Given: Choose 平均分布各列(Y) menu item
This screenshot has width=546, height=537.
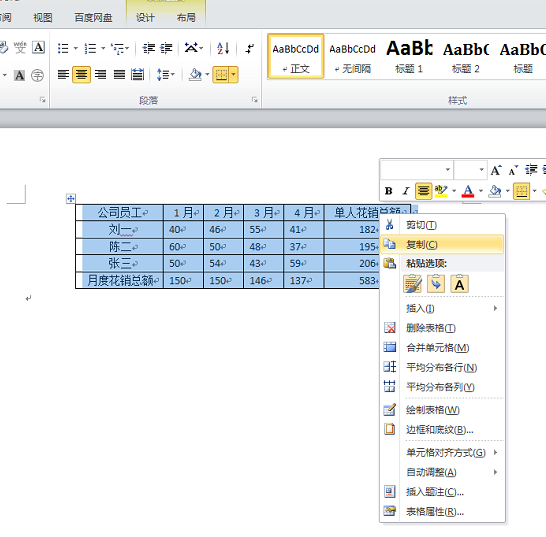Looking at the screenshot, I should [442, 387].
